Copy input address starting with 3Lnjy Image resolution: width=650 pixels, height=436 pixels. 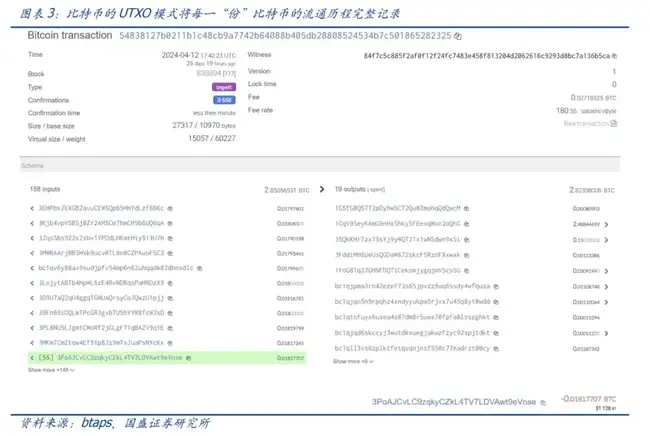click(x=170, y=283)
